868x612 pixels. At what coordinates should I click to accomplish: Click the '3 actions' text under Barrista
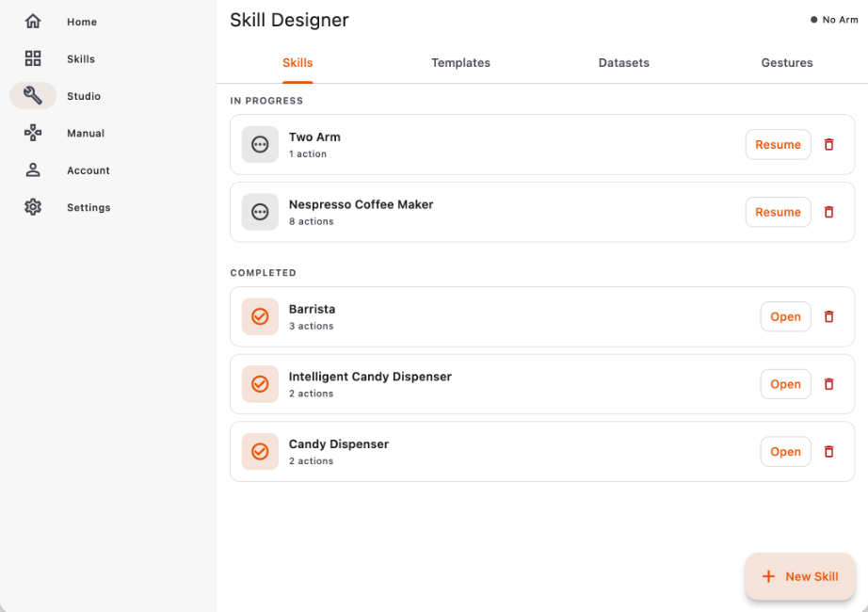(311, 326)
